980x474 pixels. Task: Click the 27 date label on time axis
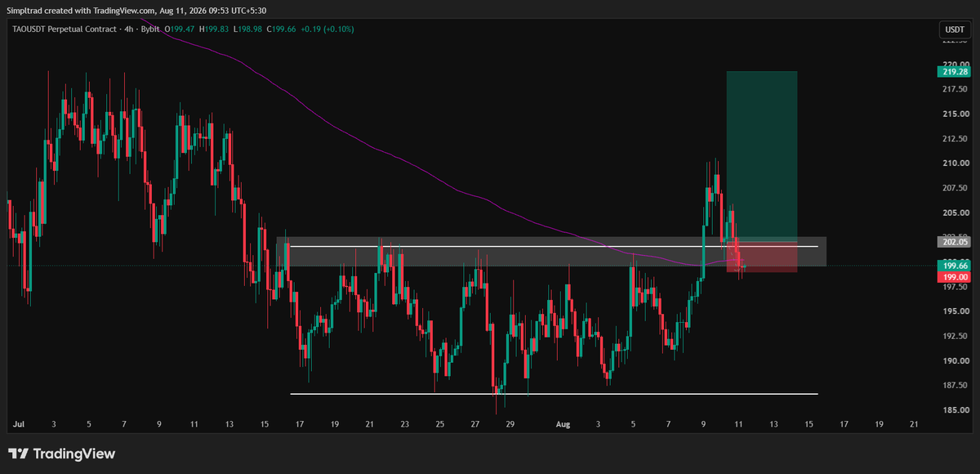(x=475, y=425)
